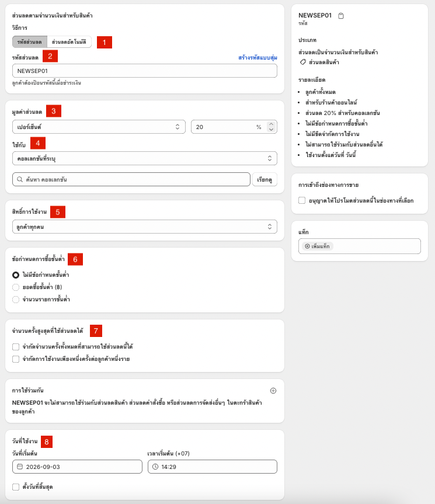Click the copy icon next to NEWSEP01
Viewport: 435px width, 504px height.
tap(341, 16)
